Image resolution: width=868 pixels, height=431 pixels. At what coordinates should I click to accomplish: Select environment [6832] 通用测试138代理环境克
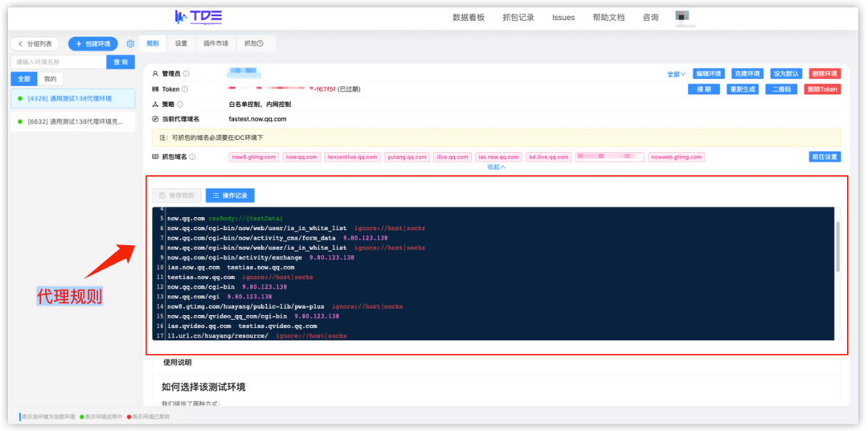[73, 121]
